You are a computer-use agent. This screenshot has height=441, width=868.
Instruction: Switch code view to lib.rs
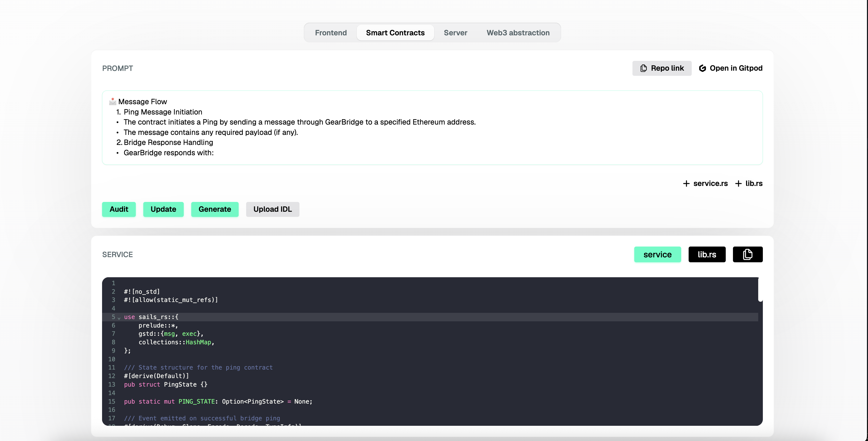tap(707, 255)
